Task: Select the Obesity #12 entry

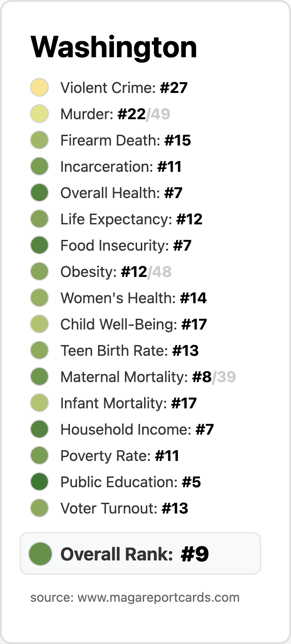Action: click(x=116, y=272)
